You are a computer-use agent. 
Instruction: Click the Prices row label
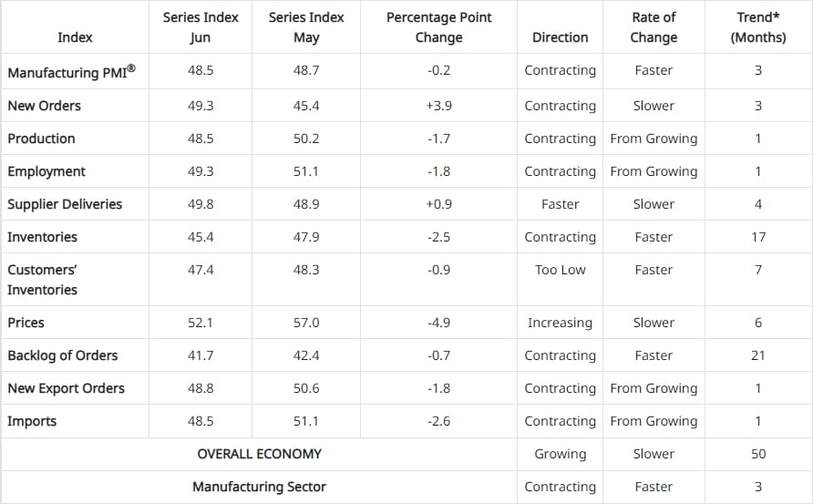click(x=26, y=323)
